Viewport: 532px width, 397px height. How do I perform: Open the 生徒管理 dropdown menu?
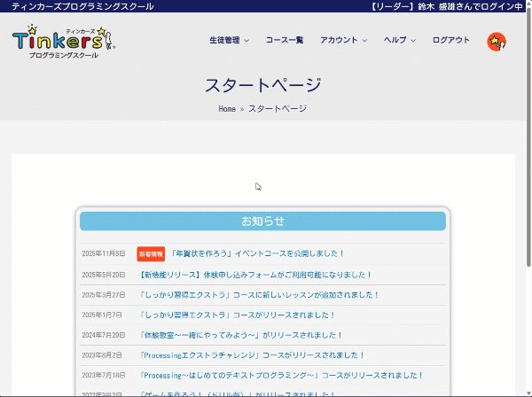229,41
